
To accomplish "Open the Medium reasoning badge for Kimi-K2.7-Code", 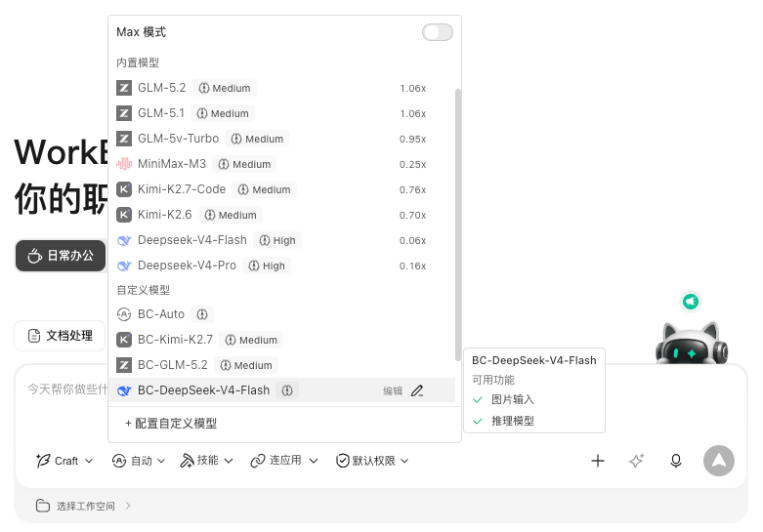I will click(x=264, y=189).
